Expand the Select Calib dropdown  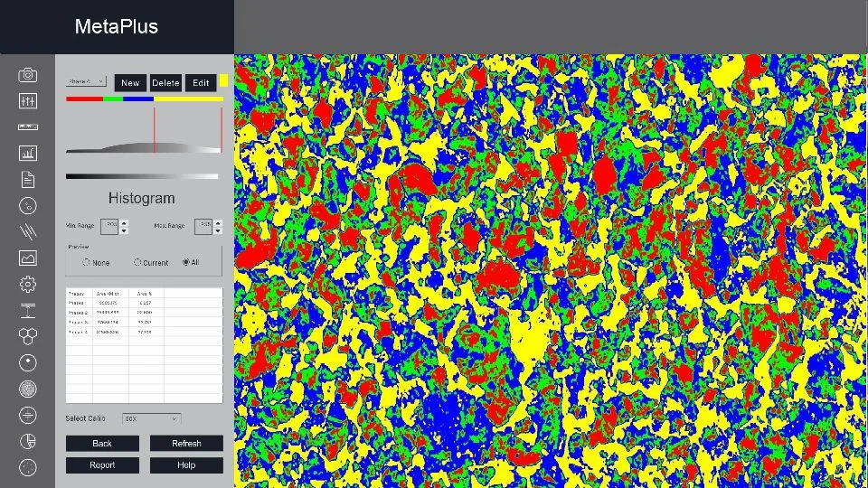point(152,418)
